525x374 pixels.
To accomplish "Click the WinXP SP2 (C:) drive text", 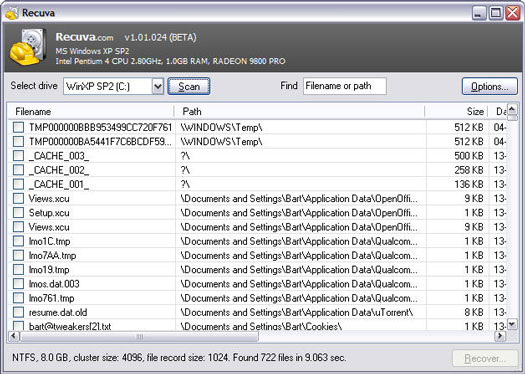I will coord(97,86).
